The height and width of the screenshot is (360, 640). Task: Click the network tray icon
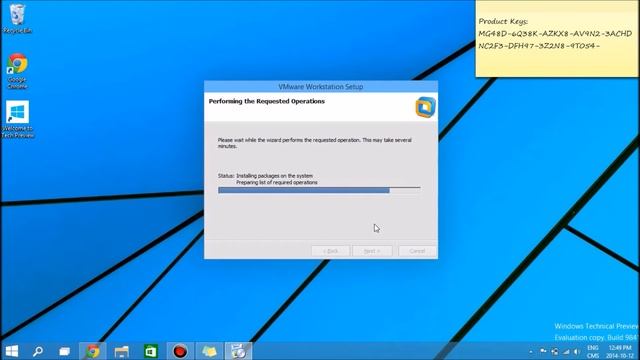(566, 351)
